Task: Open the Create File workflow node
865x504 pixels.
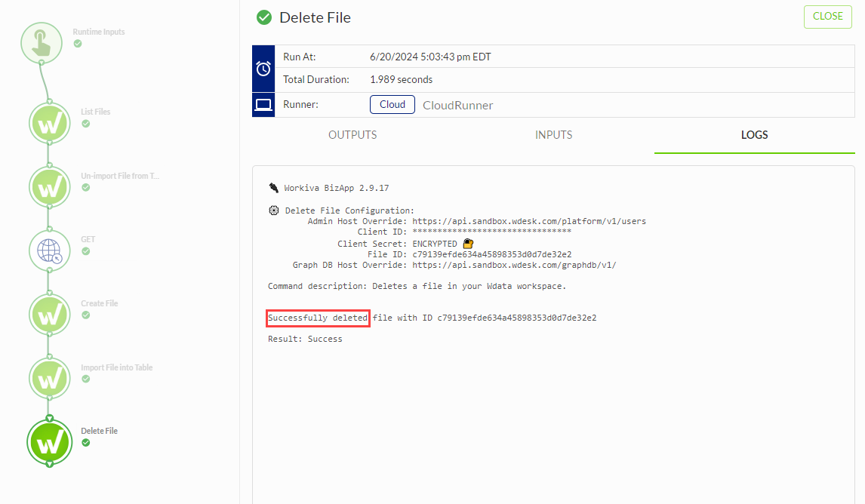Action: tap(50, 315)
